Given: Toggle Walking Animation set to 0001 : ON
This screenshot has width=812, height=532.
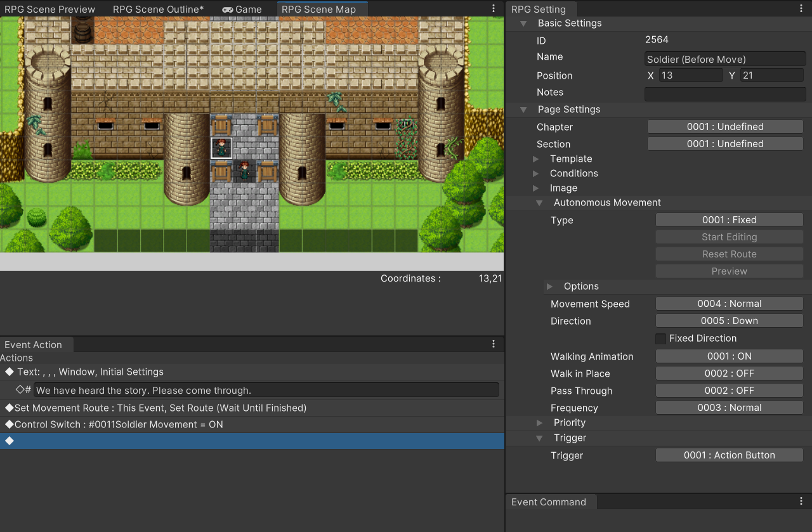Looking at the screenshot, I should pyautogui.click(x=729, y=356).
